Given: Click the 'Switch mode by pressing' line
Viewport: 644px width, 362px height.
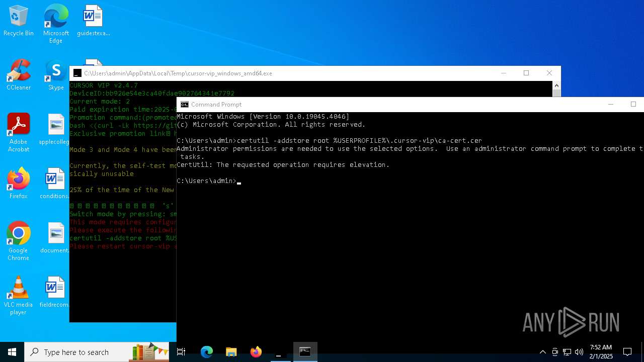Looking at the screenshot, I should [x=123, y=214].
